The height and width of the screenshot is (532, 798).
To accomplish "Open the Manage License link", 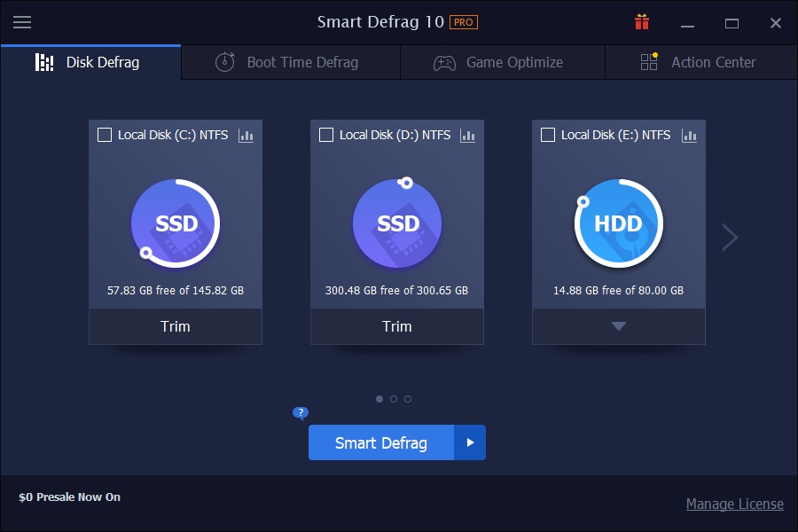I will coord(734,504).
